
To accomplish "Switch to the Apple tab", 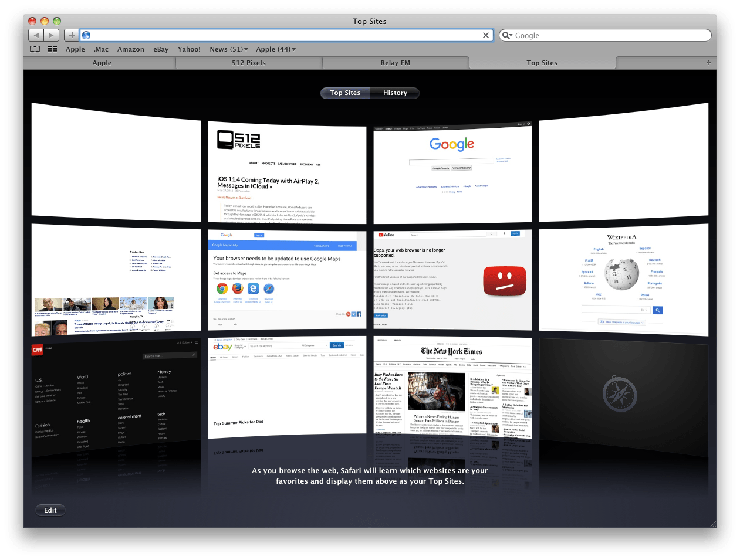I will tap(102, 63).
